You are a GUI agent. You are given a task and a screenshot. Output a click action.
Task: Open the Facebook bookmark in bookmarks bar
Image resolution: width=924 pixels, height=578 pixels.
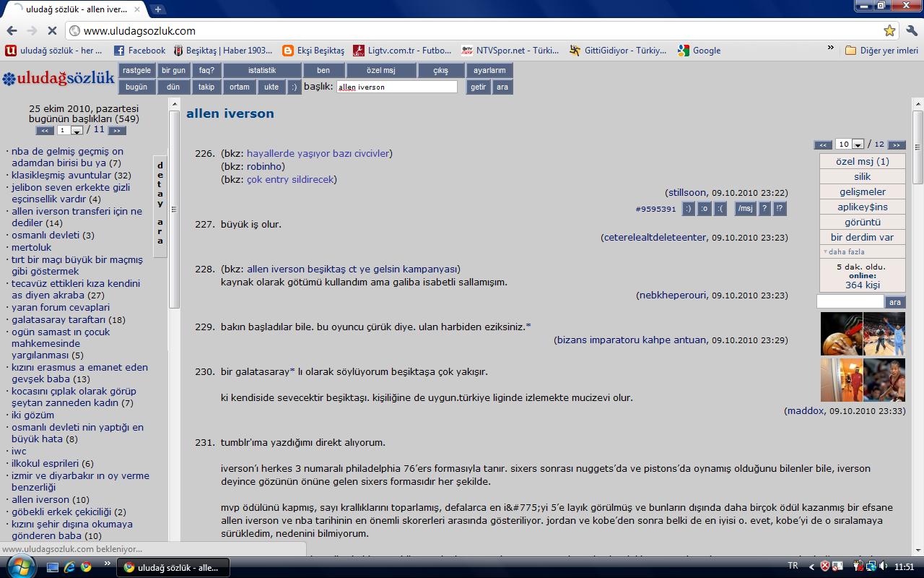point(140,51)
